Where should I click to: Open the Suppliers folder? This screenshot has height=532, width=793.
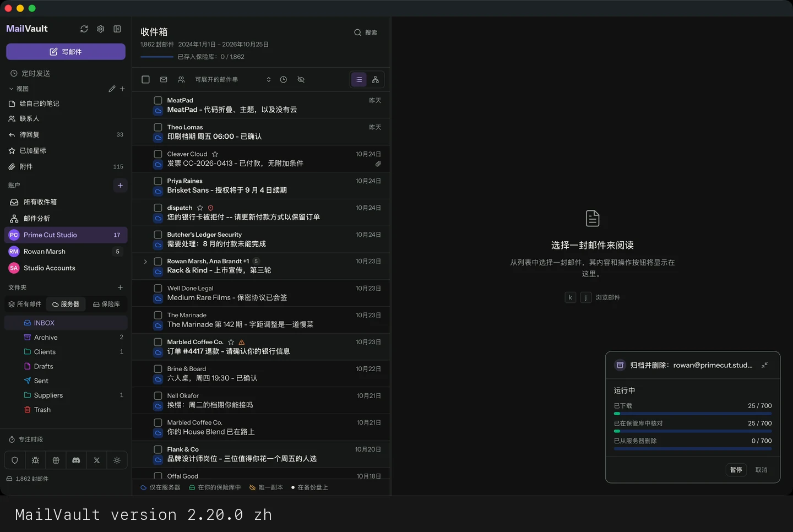coord(66,395)
